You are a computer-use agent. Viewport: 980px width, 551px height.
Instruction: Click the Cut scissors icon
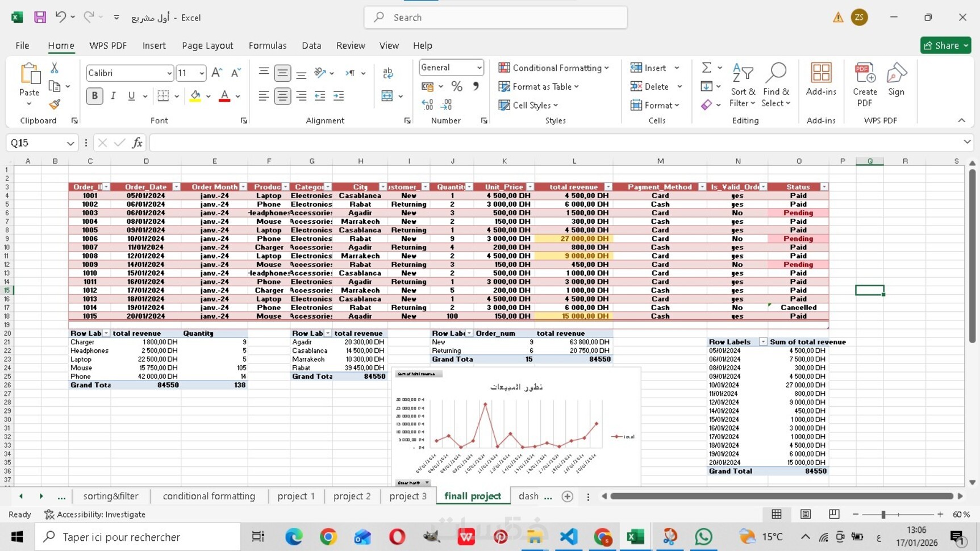point(55,68)
